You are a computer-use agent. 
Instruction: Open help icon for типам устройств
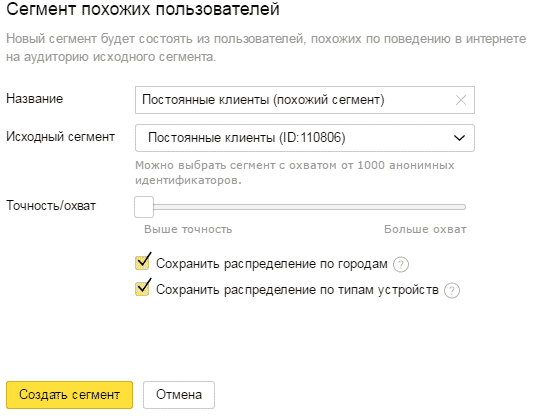452,290
